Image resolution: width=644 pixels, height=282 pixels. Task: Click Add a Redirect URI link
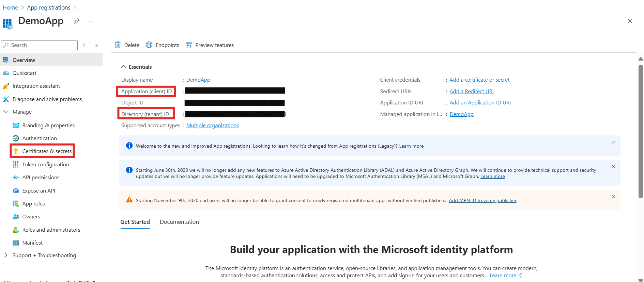[472, 92]
